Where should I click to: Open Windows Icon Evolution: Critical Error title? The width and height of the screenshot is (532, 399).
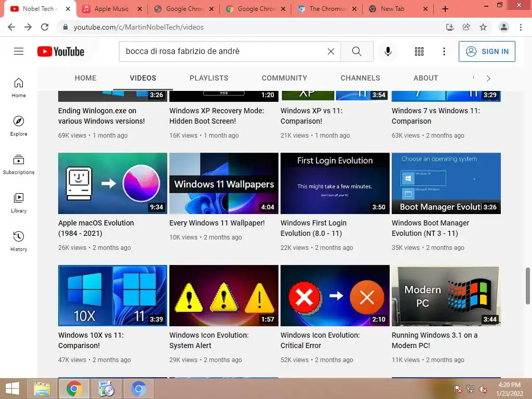[320, 340]
